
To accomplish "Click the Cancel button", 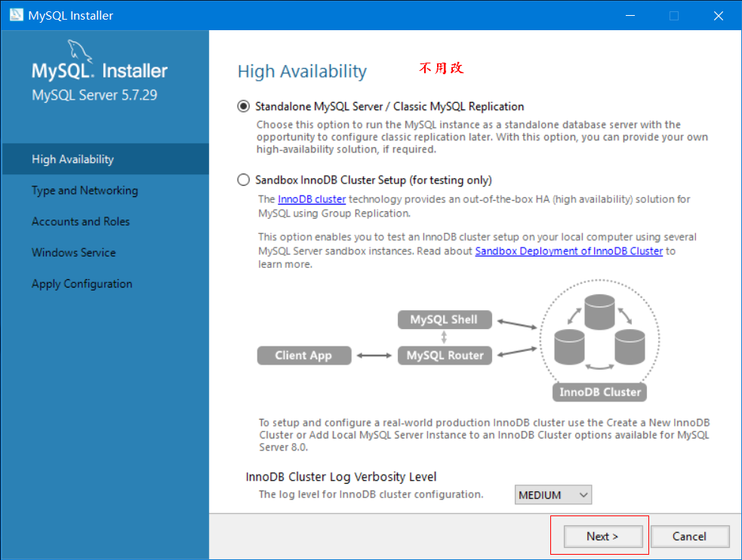I will click(x=689, y=537).
